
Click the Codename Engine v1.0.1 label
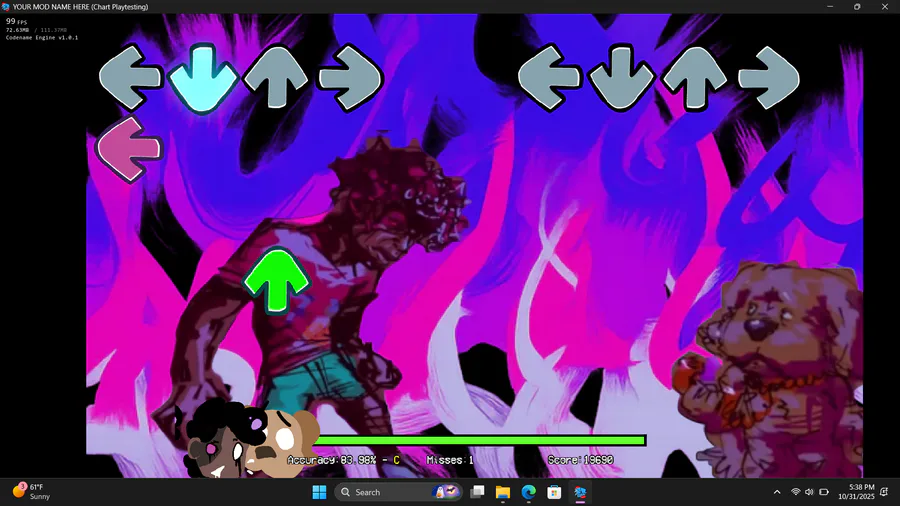(42, 38)
